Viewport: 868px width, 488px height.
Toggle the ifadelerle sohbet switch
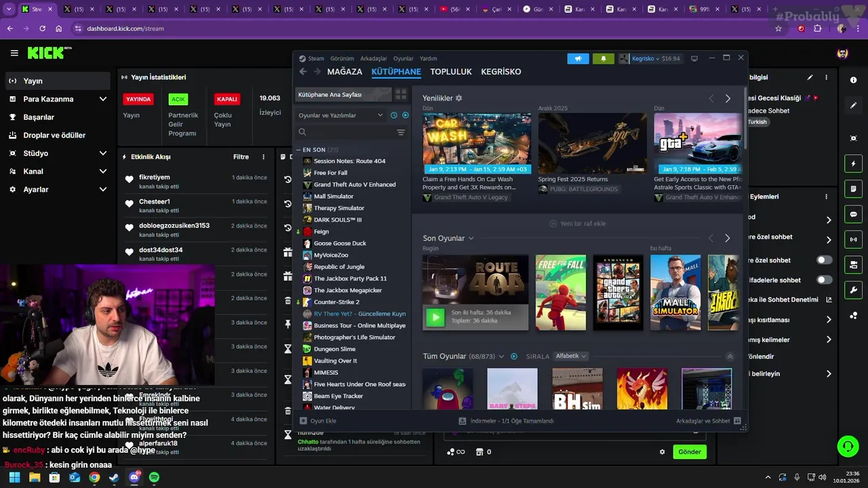click(x=825, y=280)
